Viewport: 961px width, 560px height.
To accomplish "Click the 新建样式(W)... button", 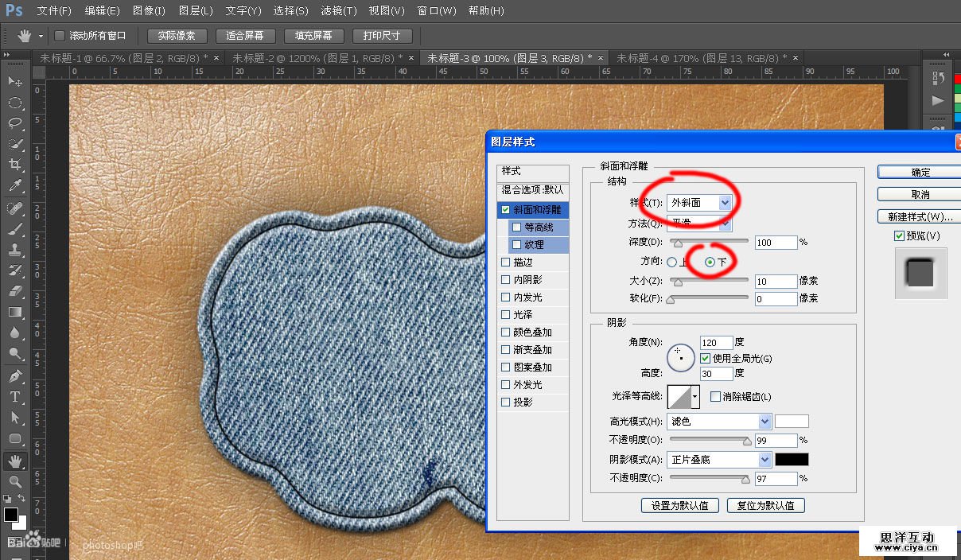I will 920,216.
